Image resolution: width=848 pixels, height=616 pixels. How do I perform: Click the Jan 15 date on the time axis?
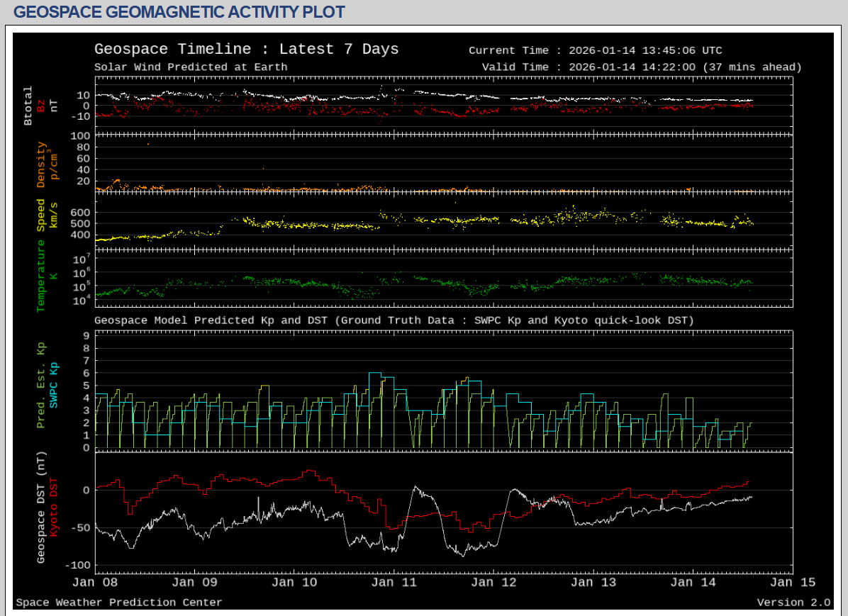(792, 583)
